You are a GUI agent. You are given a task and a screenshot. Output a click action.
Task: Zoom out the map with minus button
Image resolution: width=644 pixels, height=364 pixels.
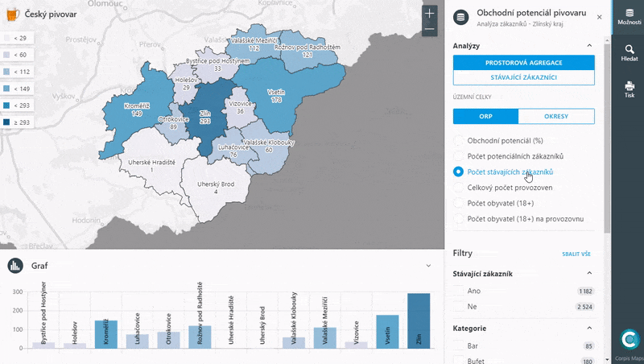pyautogui.click(x=429, y=29)
